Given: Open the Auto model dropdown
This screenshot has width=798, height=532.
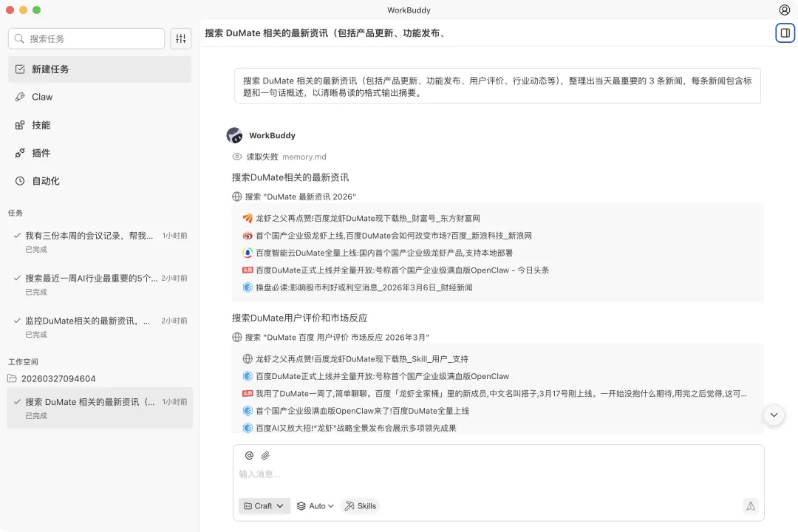Looking at the screenshot, I should pyautogui.click(x=315, y=506).
